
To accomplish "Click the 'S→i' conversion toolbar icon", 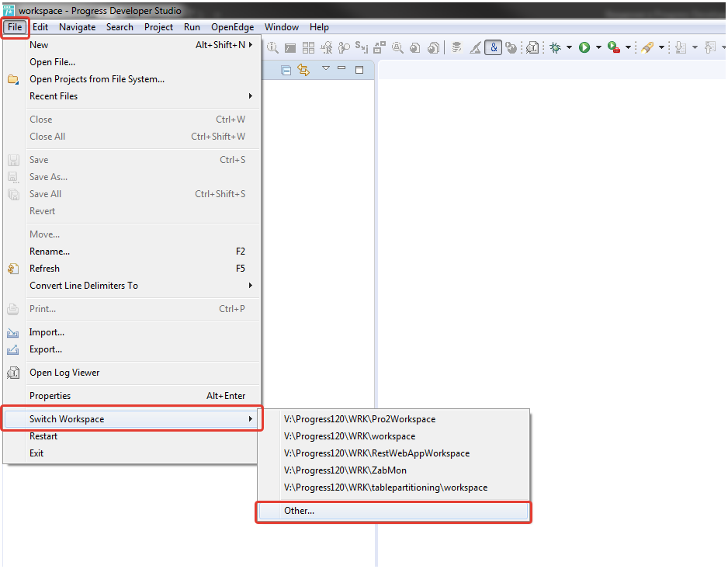I will 362,47.
